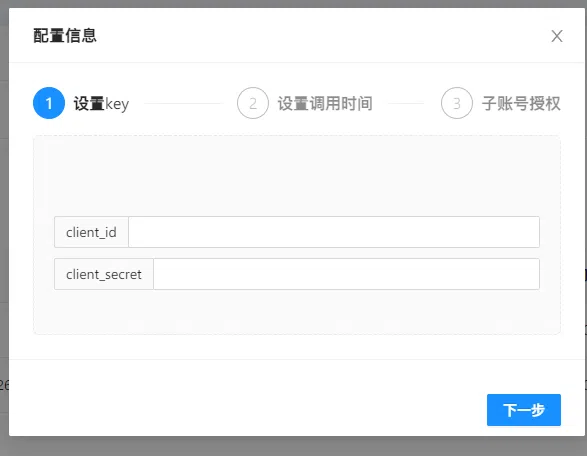The width and height of the screenshot is (587, 456).
Task: Click the step 2 number circle
Action: [x=253, y=103]
